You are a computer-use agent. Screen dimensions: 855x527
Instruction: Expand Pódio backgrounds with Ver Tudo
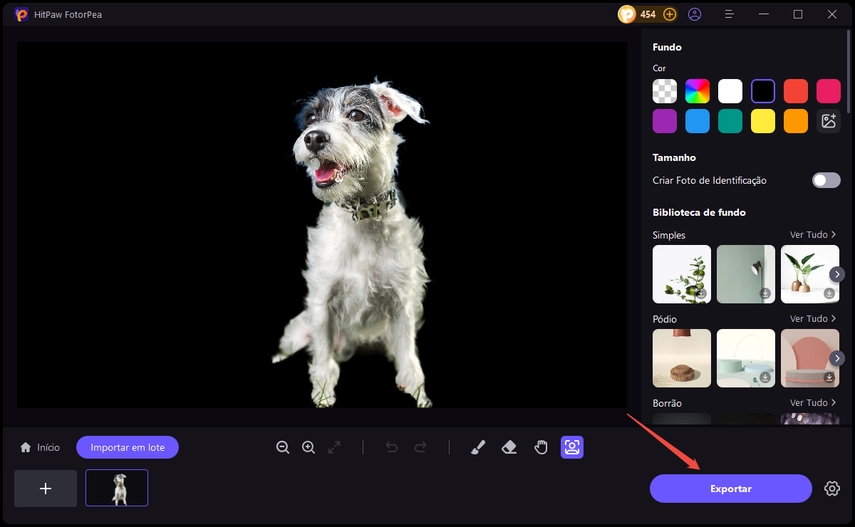click(812, 319)
